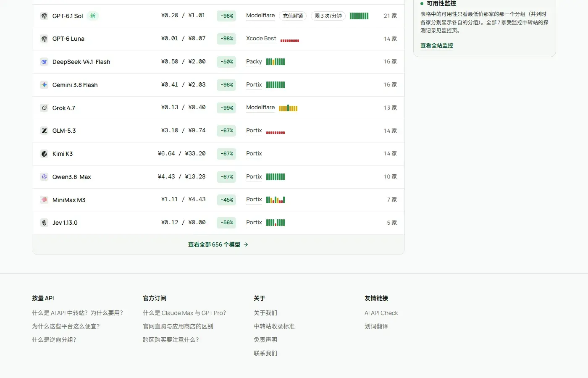
Task: Click the MiniMax M3 model icon
Action: [x=44, y=200]
